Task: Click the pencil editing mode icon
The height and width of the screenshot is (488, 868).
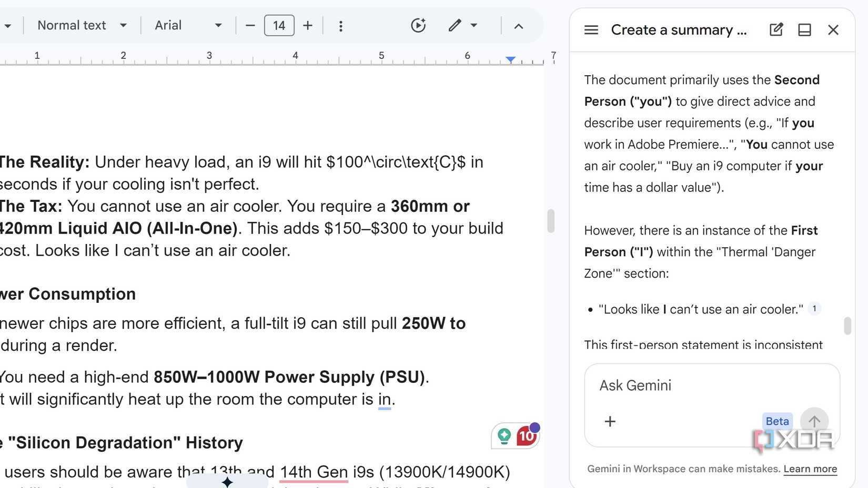Action: click(x=455, y=25)
